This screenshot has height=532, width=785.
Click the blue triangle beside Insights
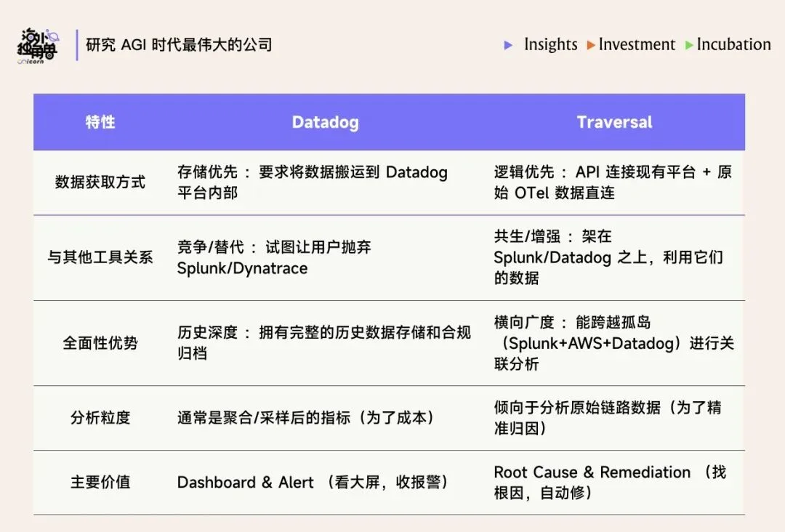click(x=507, y=45)
